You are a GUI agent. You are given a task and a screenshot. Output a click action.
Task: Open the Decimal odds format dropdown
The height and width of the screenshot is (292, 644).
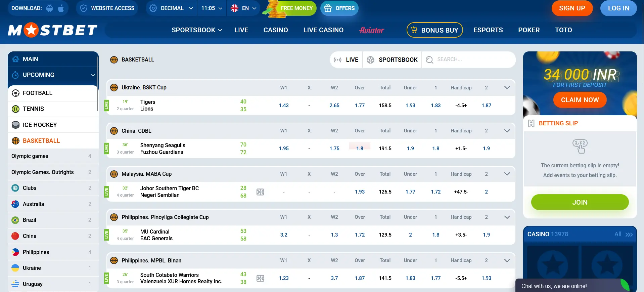pyautogui.click(x=171, y=8)
